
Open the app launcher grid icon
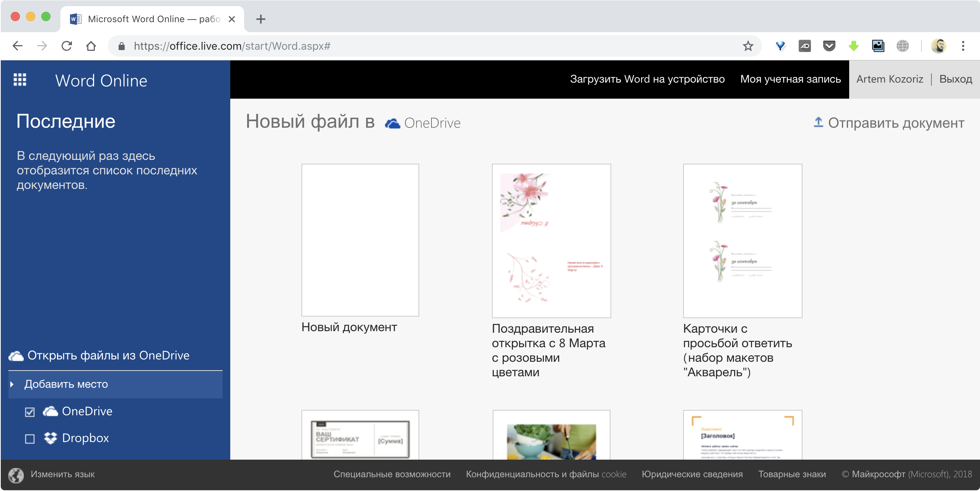(x=20, y=80)
